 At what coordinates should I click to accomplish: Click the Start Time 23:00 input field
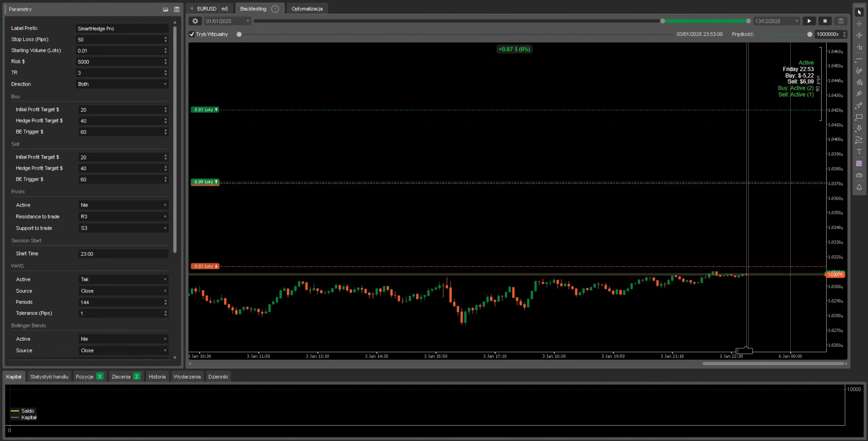tap(122, 253)
